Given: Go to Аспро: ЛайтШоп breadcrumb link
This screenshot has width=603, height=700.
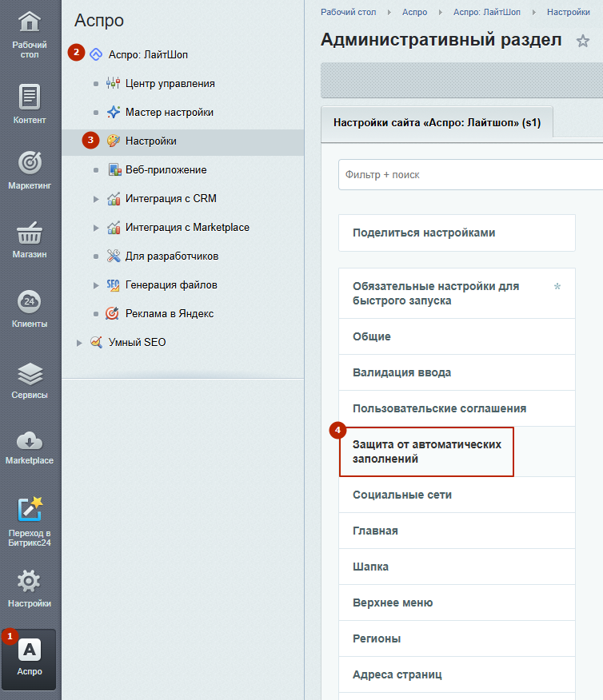Looking at the screenshot, I should (487, 12).
